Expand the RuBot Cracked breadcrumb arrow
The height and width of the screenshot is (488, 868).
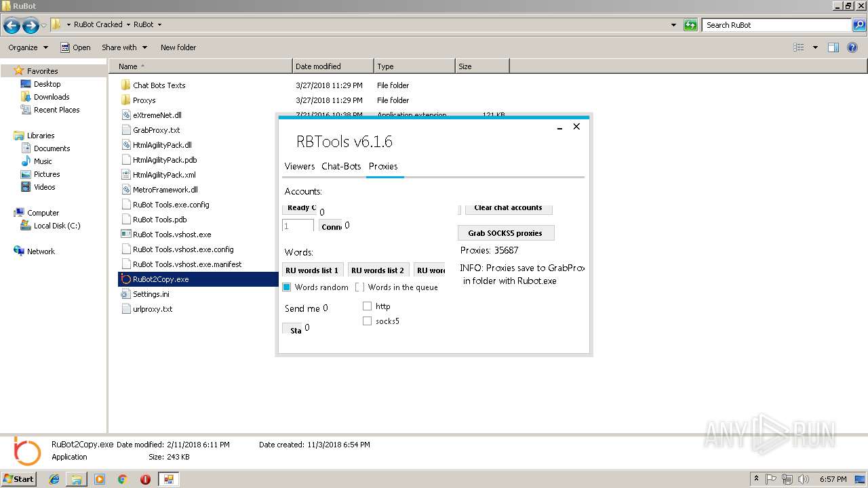pos(127,24)
